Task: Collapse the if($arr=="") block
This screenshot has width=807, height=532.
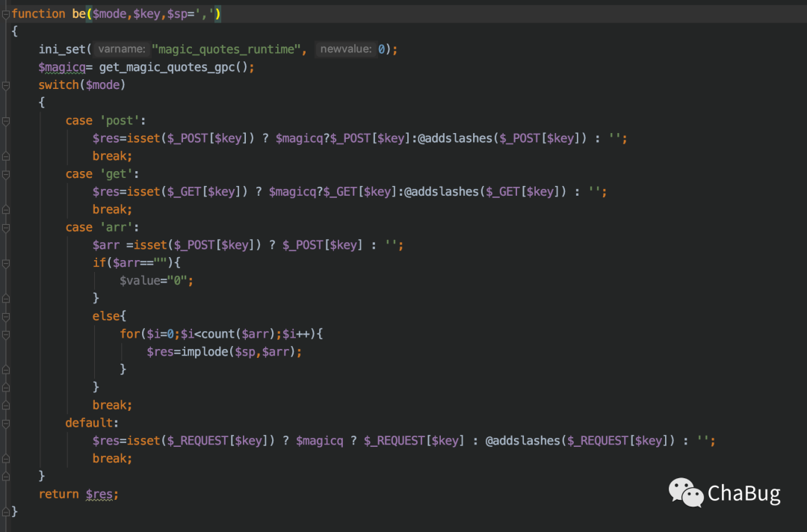Action: coord(6,262)
